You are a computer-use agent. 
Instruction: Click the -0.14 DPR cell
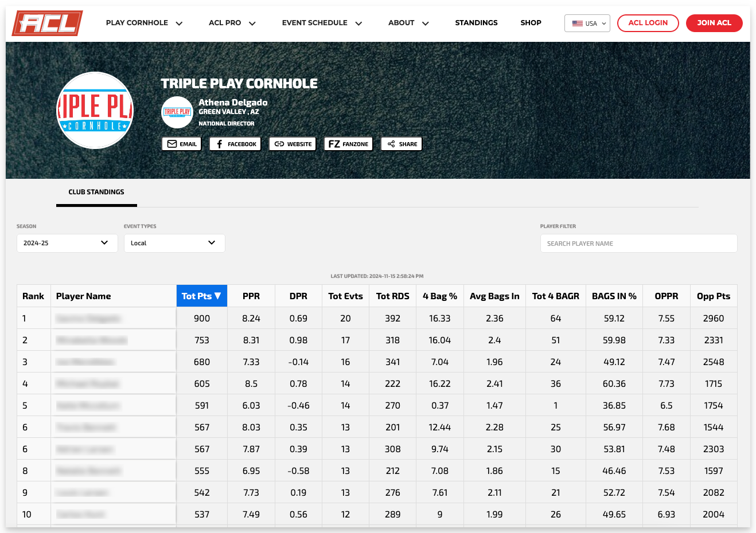[x=298, y=362]
